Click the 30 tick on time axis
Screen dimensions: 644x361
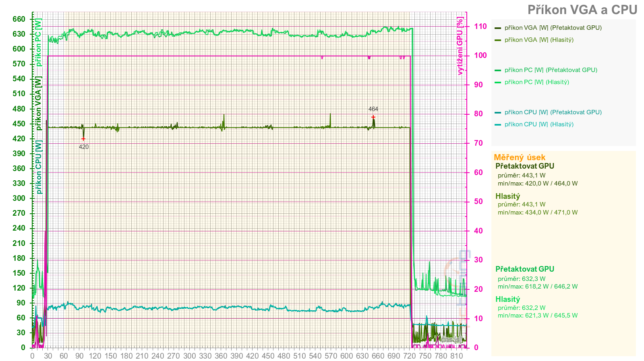[x=48, y=356]
